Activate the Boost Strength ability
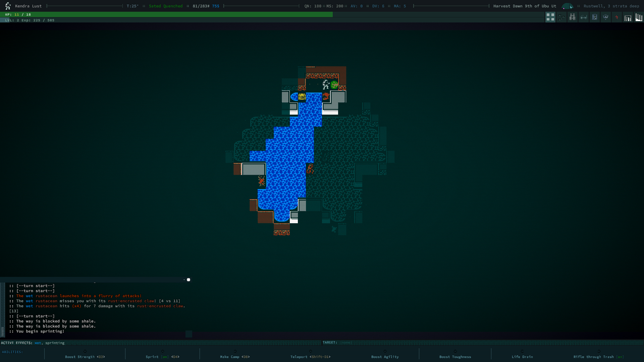 (x=85, y=357)
